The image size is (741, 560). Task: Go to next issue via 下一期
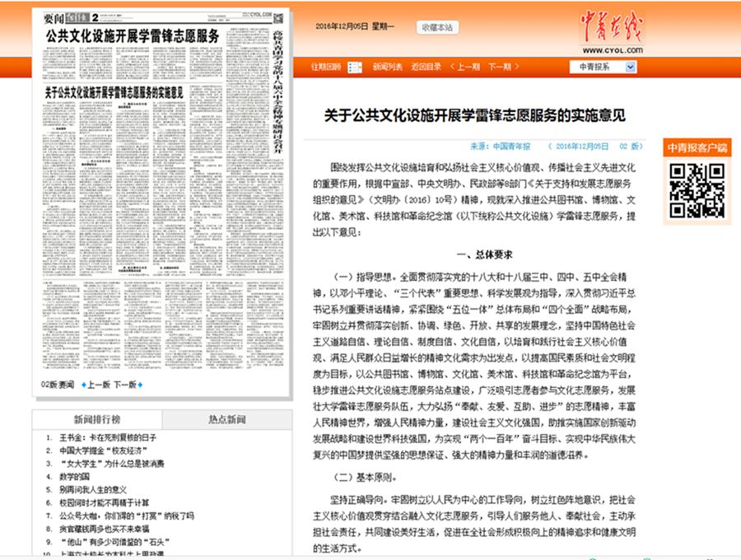[x=504, y=67]
